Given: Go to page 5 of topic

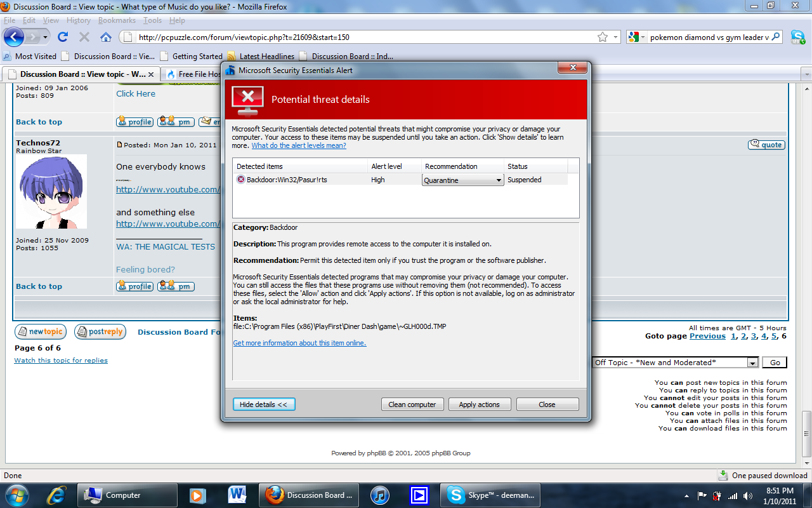Looking at the screenshot, I should tap(774, 336).
